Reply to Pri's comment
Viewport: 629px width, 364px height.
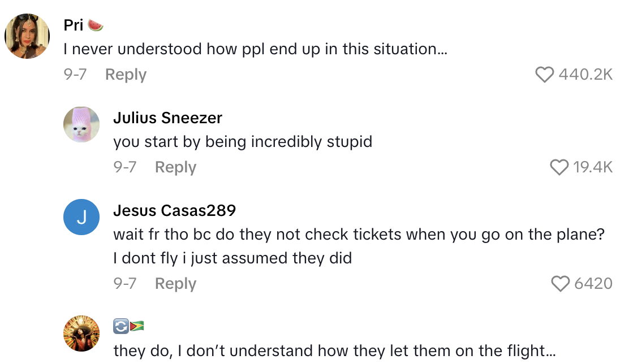pyautogui.click(x=126, y=75)
